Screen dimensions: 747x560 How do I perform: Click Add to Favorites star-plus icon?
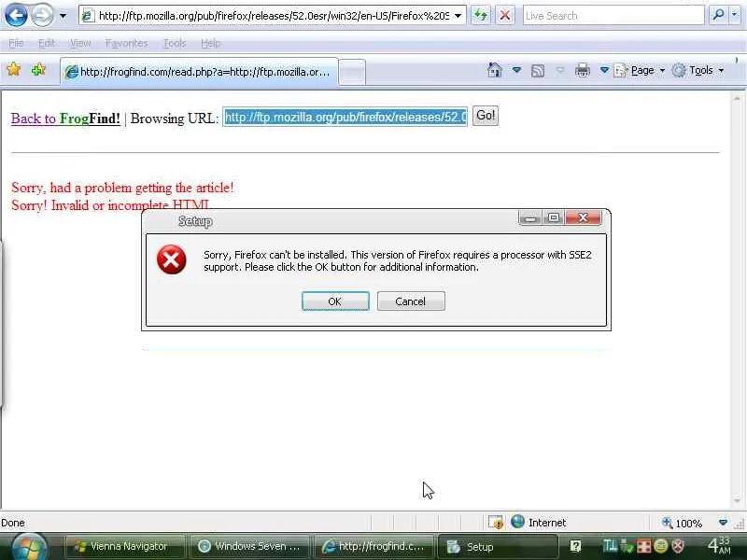(x=38, y=69)
